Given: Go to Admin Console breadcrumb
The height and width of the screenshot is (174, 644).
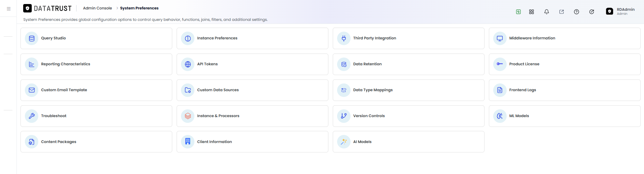Looking at the screenshot, I should click(x=97, y=8).
